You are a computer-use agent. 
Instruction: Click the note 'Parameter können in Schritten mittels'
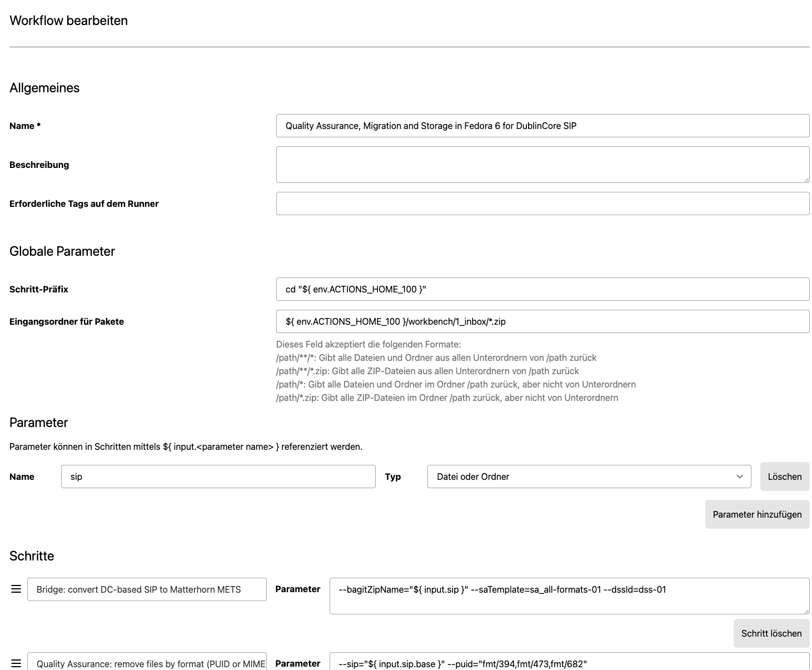(x=186, y=446)
